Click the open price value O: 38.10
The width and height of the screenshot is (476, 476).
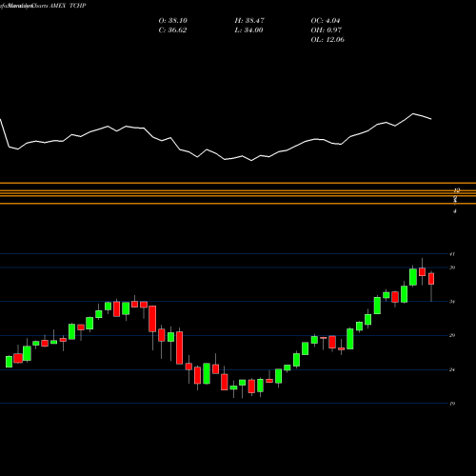[173, 21]
